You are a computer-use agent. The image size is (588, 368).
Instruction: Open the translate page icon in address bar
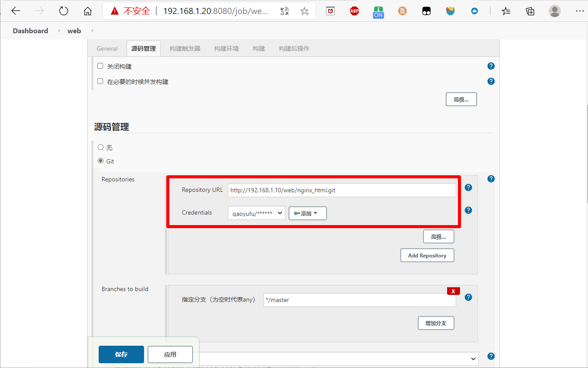click(x=285, y=11)
